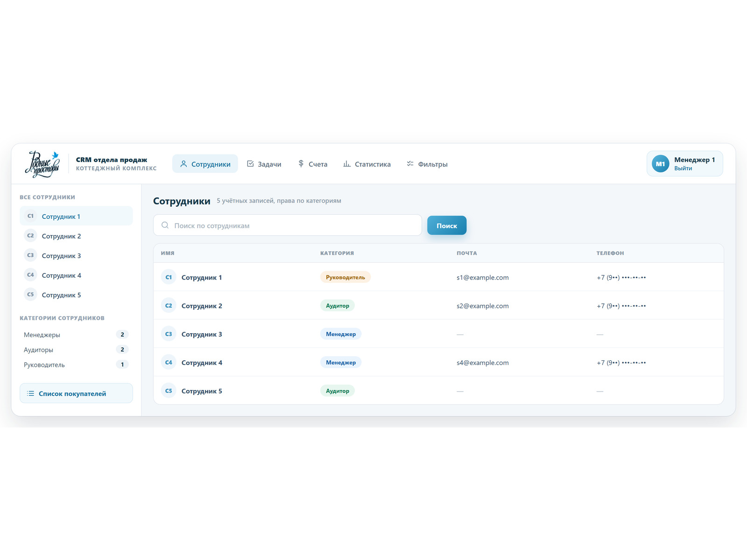
Task: Open the Сотрудники tab
Action: [x=205, y=164]
